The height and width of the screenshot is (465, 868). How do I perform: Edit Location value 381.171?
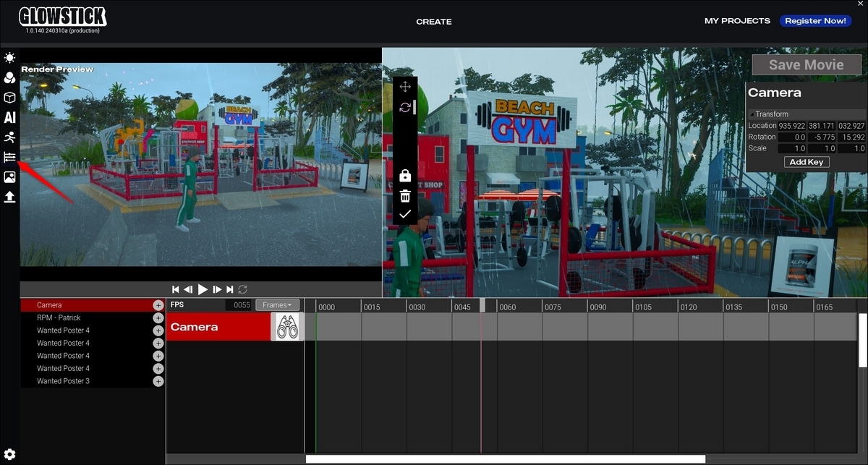pos(822,126)
